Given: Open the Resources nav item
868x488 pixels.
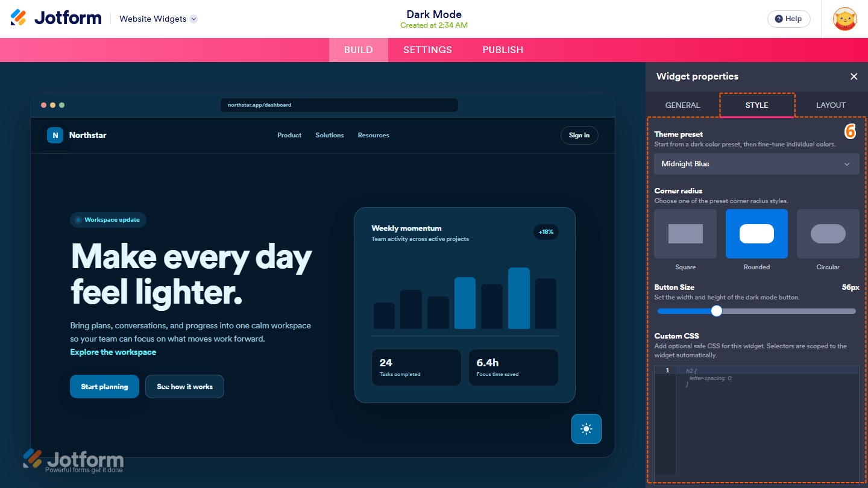Looking at the screenshot, I should (x=373, y=135).
